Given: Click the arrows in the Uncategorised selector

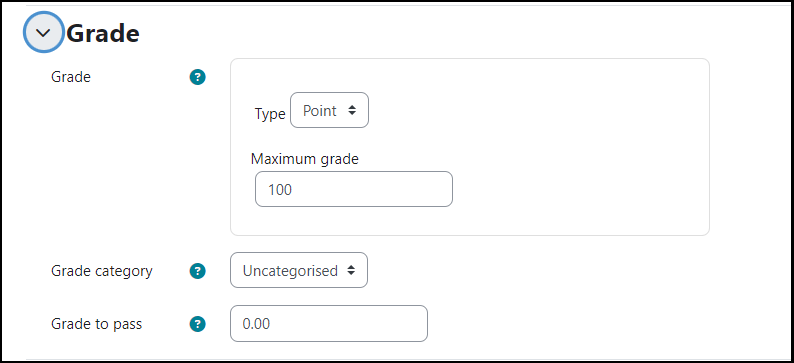Looking at the screenshot, I should coord(351,271).
